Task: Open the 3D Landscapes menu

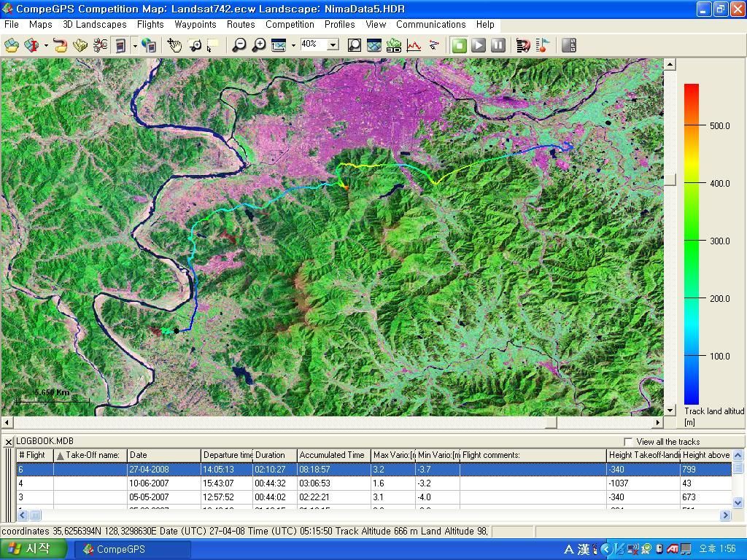Action: (95, 24)
